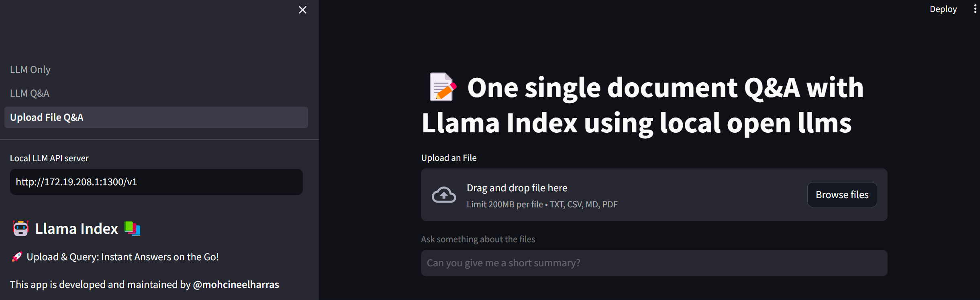Open the three-dot main menu
The image size is (980, 300).
[975, 9]
